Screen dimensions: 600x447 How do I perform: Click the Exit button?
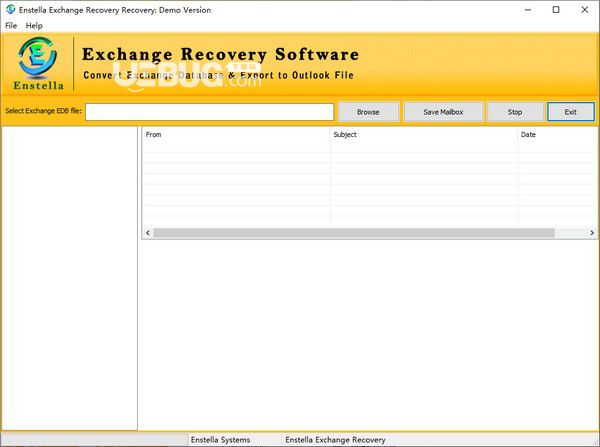571,112
